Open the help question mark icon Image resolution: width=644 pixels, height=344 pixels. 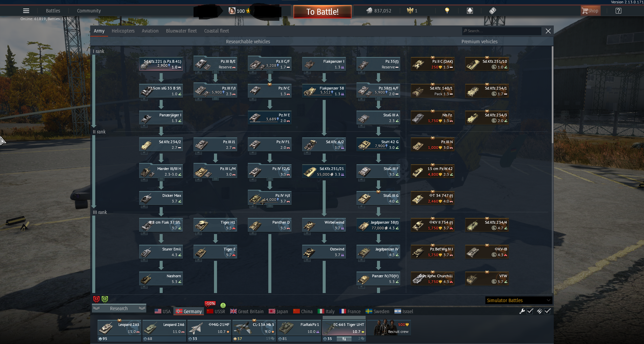(x=619, y=11)
